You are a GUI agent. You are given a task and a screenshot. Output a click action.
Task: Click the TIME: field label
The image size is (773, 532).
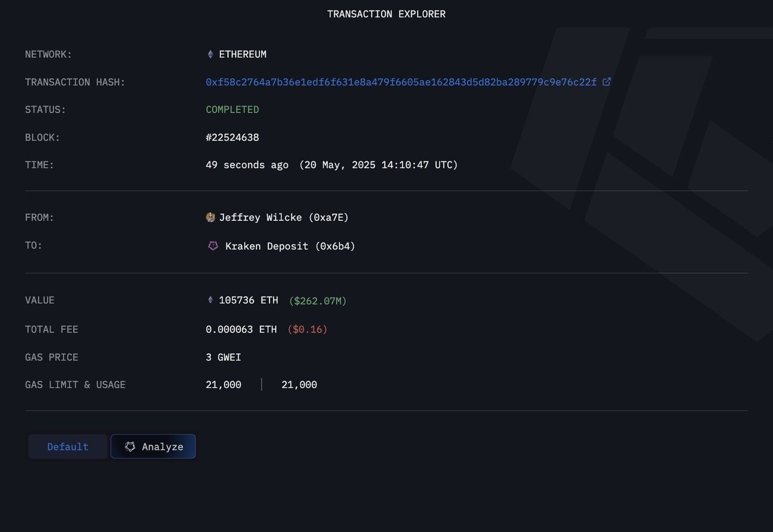coord(39,165)
